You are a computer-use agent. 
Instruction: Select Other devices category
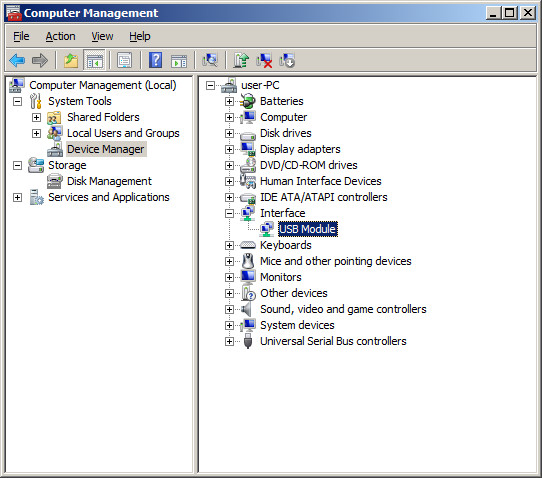(x=294, y=293)
